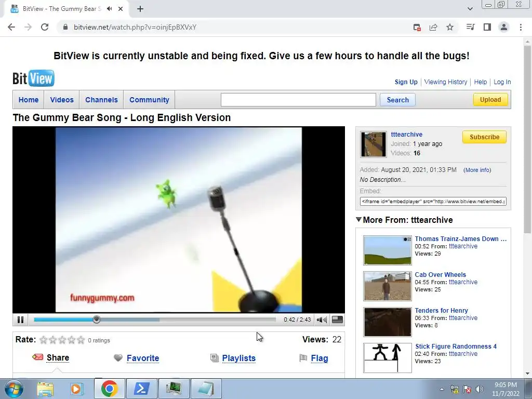Image resolution: width=532 pixels, height=399 pixels.
Task: Click the BitView logo
Action: pos(33,78)
